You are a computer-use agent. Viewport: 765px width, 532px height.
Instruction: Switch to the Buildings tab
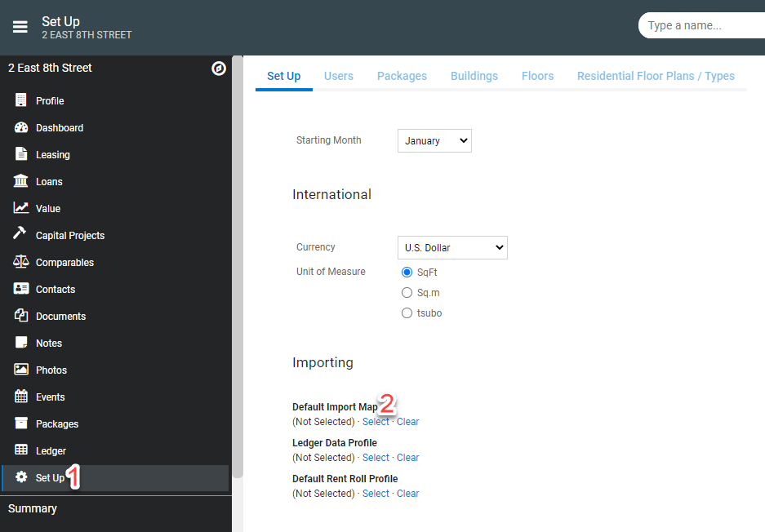coord(474,76)
